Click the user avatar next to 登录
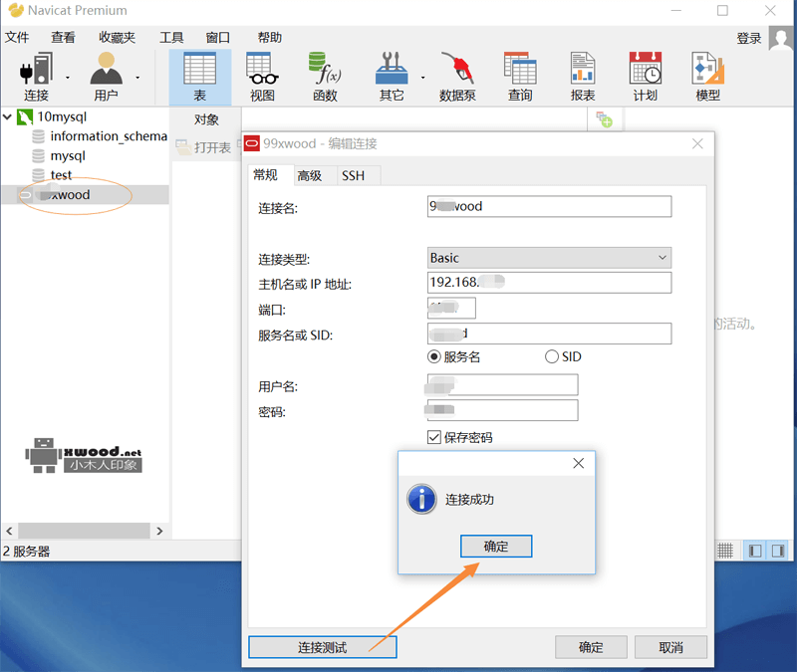The image size is (797, 672). (x=781, y=38)
